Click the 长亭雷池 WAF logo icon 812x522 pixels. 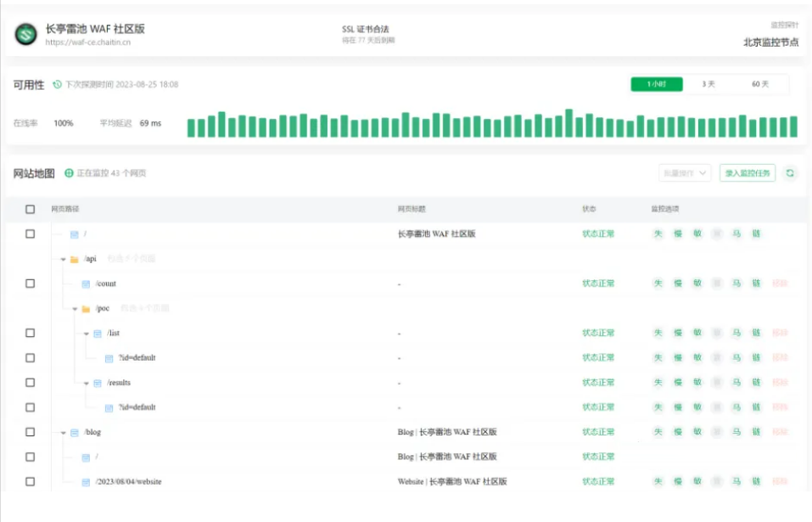coord(25,34)
